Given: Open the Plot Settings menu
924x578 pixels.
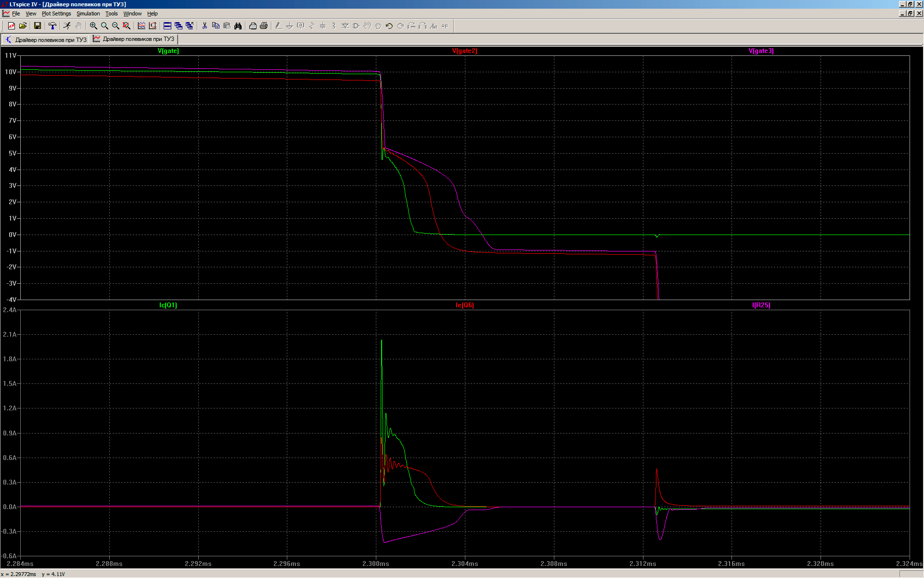Looking at the screenshot, I should click(x=56, y=13).
